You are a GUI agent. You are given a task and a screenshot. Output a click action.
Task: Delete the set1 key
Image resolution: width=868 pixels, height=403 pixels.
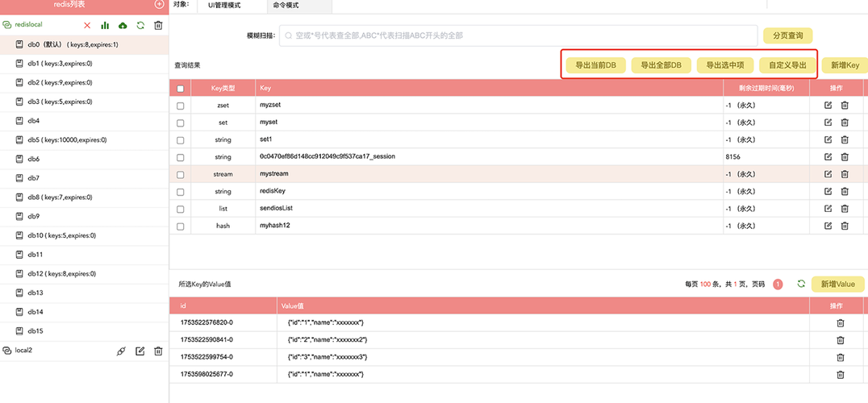[x=845, y=139]
